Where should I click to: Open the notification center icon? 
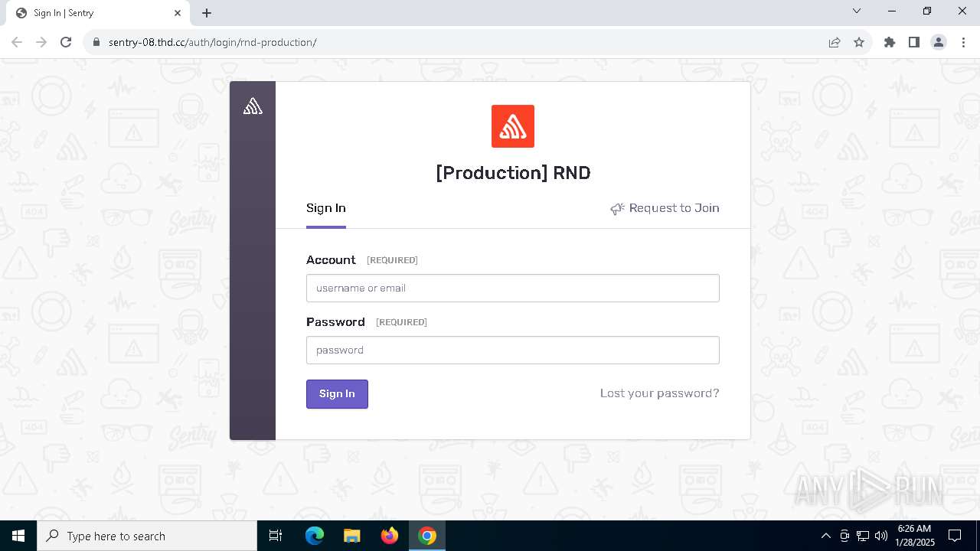tap(955, 536)
